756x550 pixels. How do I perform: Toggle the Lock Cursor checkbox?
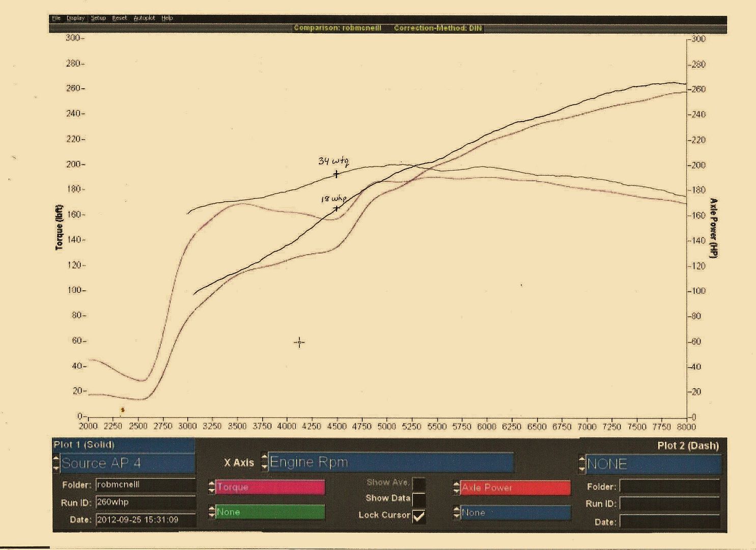(418, 516)
